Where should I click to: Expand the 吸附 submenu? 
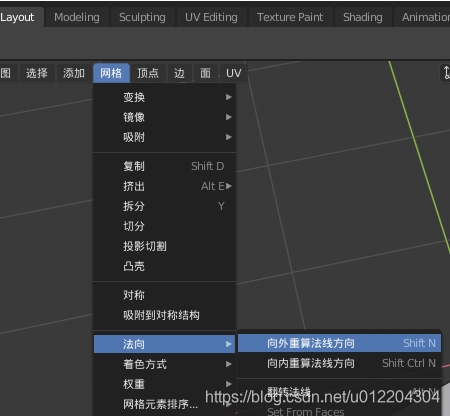point(164,137)
